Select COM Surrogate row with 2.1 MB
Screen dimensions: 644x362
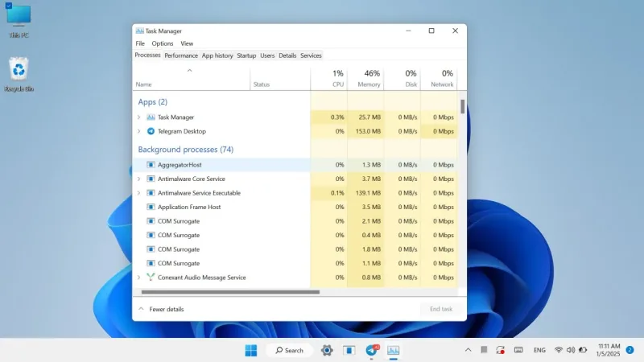[295, 221]
